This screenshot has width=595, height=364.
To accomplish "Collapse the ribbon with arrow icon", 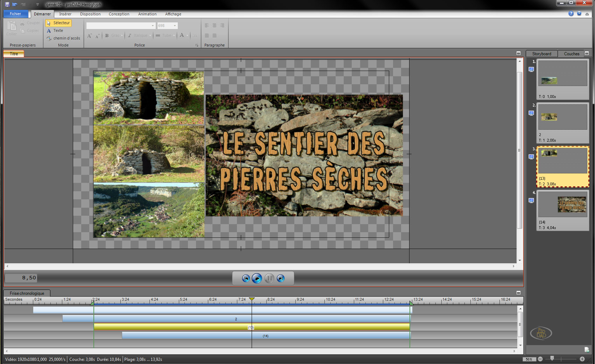I will point(587,14).
